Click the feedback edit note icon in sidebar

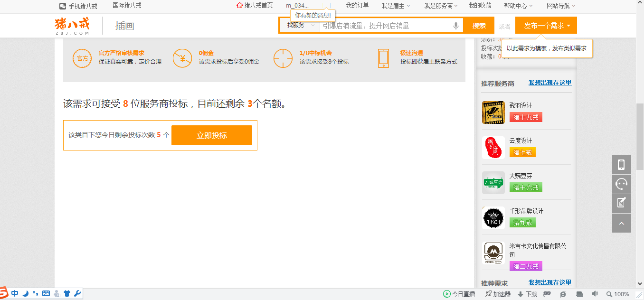point(621,204)
